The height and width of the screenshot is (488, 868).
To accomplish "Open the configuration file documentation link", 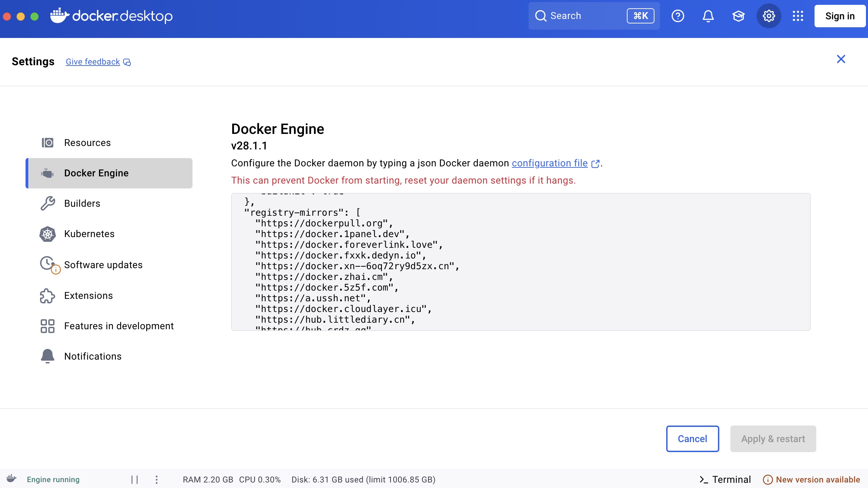I will (549, 163).
